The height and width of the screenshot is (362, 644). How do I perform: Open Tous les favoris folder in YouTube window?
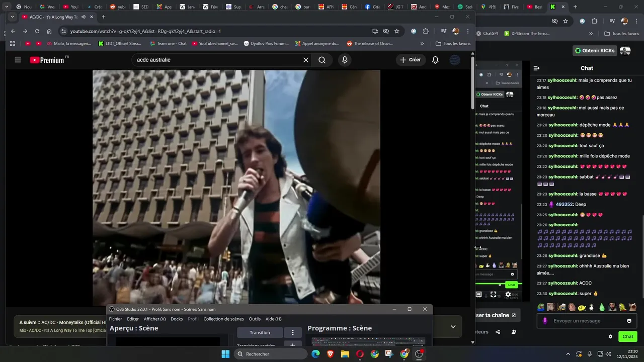pos(453,44)
